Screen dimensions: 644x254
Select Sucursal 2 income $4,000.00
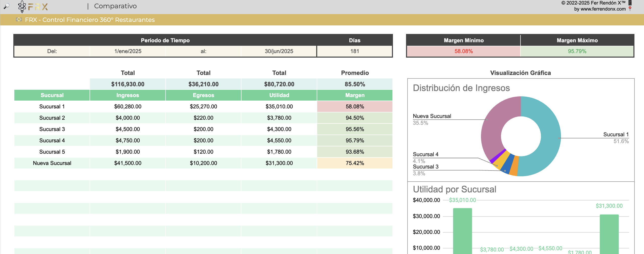click(x=128, y=118)
